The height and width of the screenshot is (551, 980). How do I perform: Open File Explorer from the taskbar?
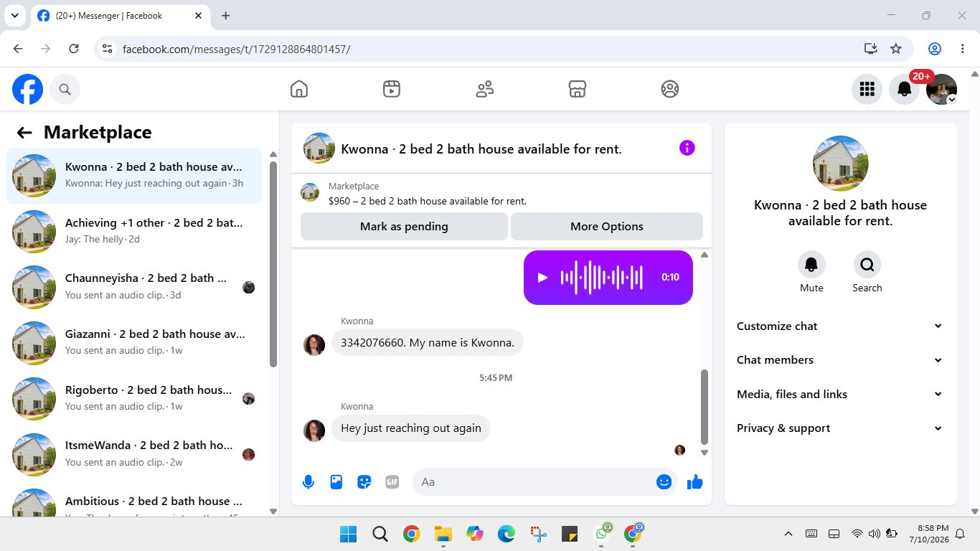(443, 534)
